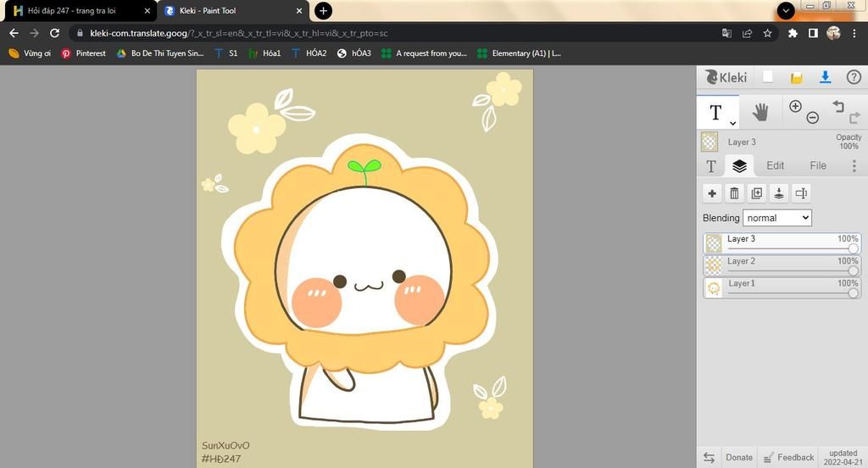The width and height of the screenshot is (868, 468).
Task: Select Layer 2 in the layer list
Action: pyautogui.click(x=782, y=265)
